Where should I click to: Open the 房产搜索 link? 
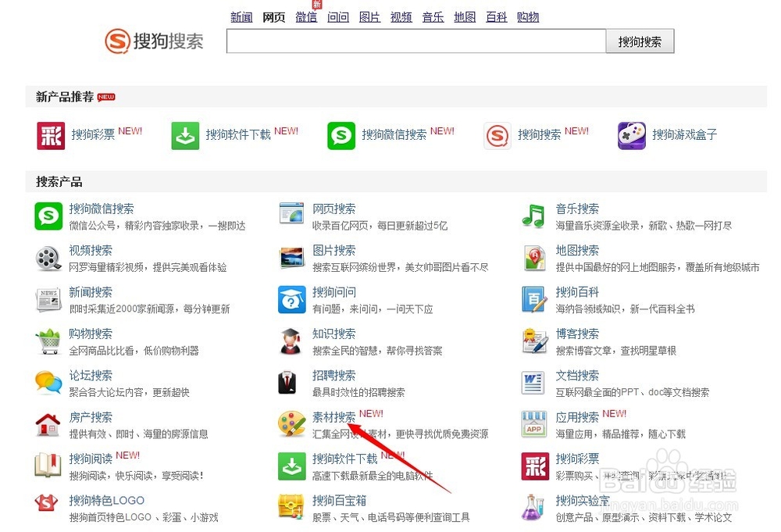tap(91, 417)
